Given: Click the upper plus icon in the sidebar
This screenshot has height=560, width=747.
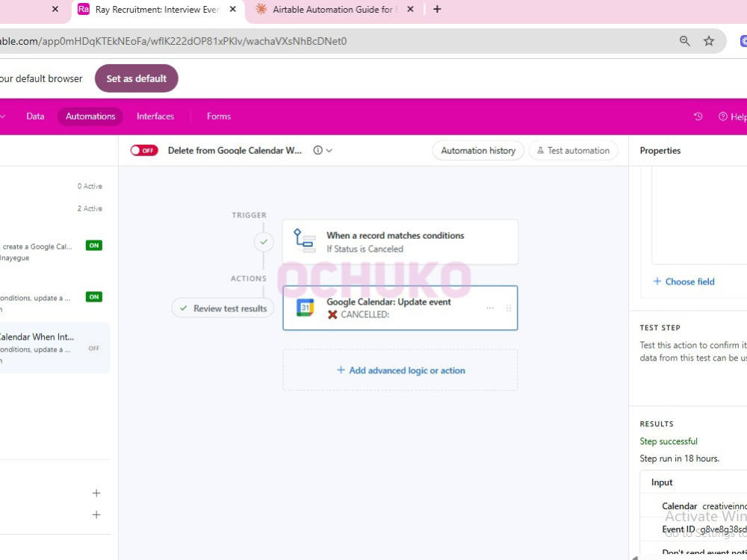Looking at the screenshot, I should (96, 493).
